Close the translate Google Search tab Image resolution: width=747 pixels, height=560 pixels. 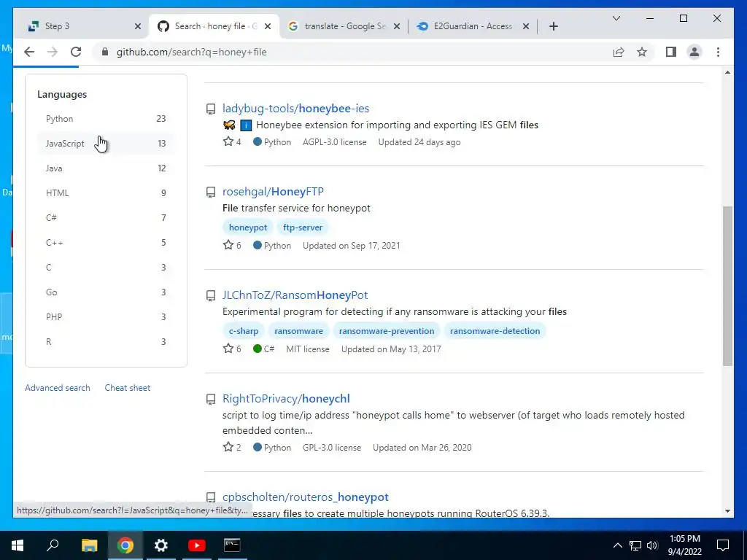tap(397, 26)
